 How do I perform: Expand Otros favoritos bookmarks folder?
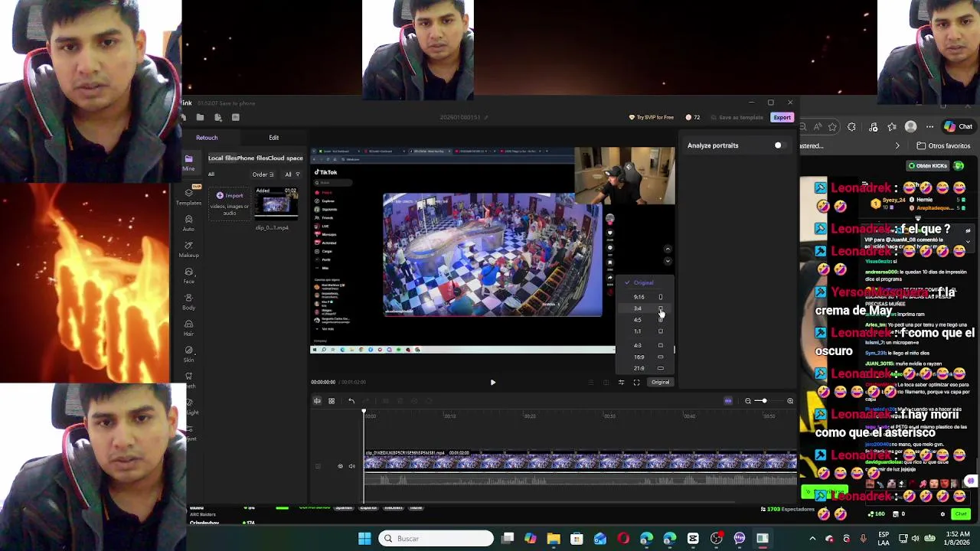tap(943, 145)
